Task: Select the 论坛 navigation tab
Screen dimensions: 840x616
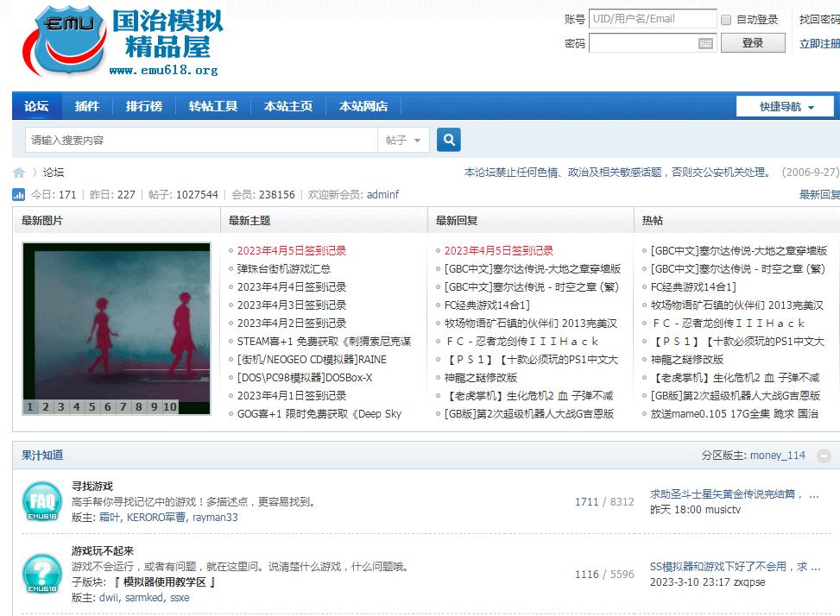Action: 36,106
